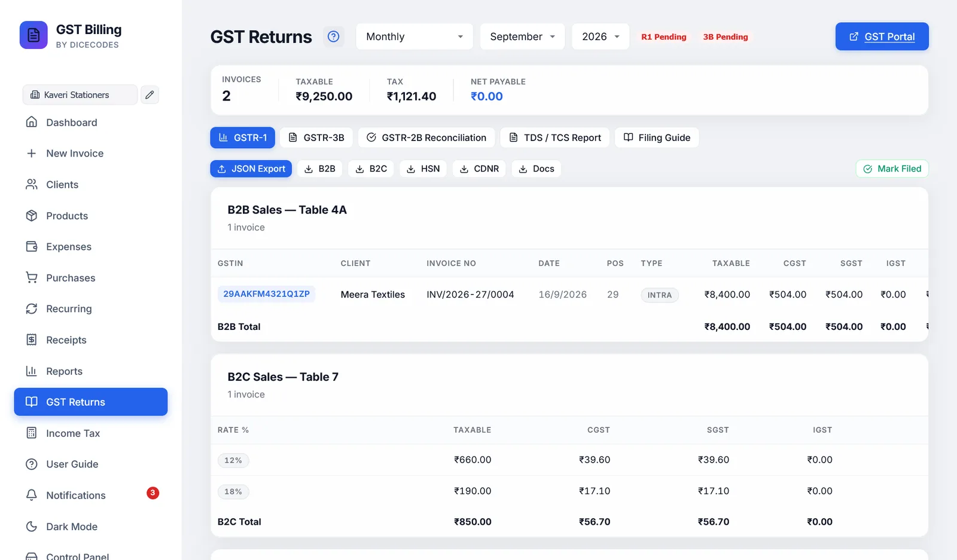Open the help icon next to GST Returns
This screenshot has height=560, width=957.
click(x=334, y=36)
